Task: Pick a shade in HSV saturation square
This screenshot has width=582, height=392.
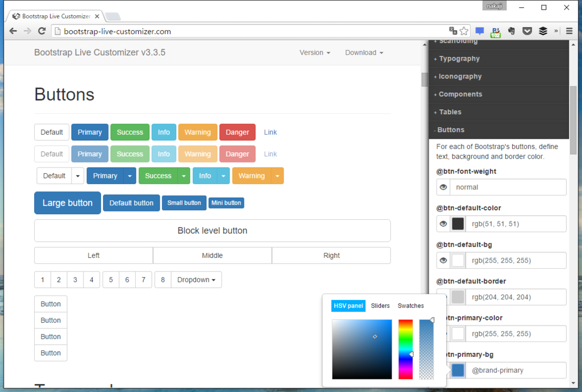Action: coord(362,349)
